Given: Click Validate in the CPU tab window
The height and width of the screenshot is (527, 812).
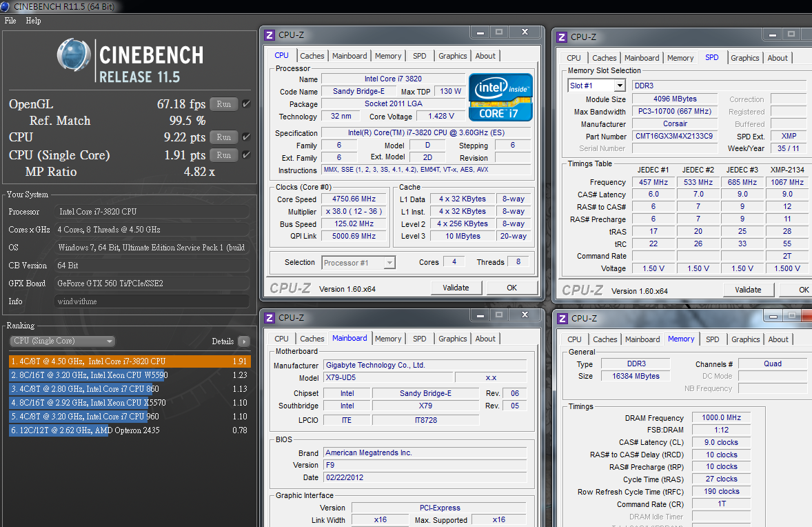Looking at the screenshot, I should [456, 288].
